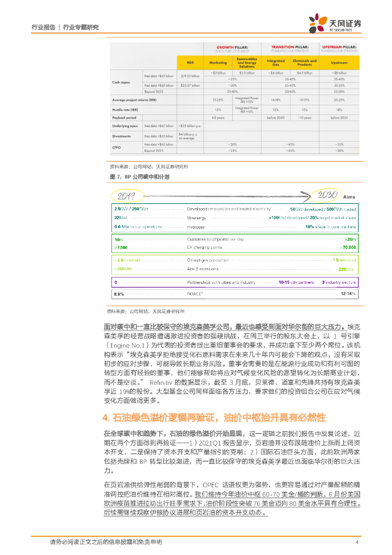Click the ~360Mte value

pos(123,269)
